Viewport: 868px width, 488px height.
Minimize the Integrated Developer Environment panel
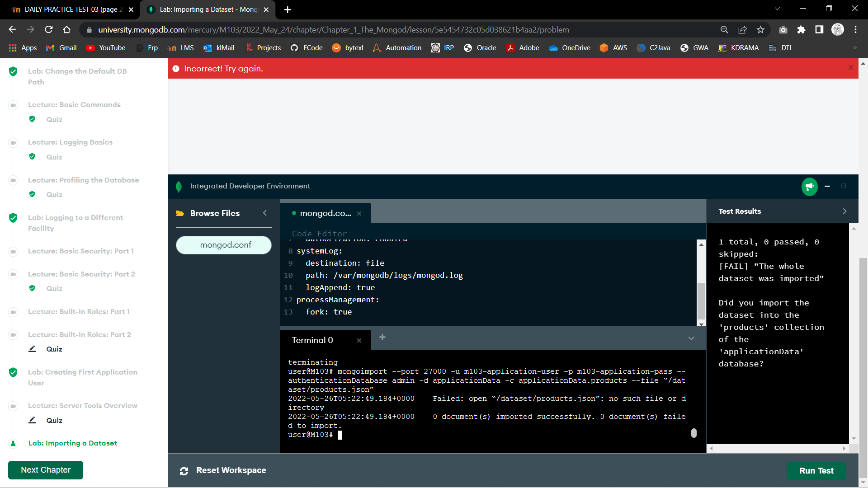click(x=827, y=186)
